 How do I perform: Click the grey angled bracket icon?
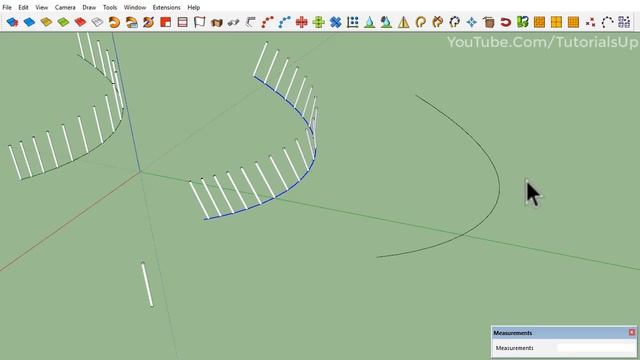251,22
